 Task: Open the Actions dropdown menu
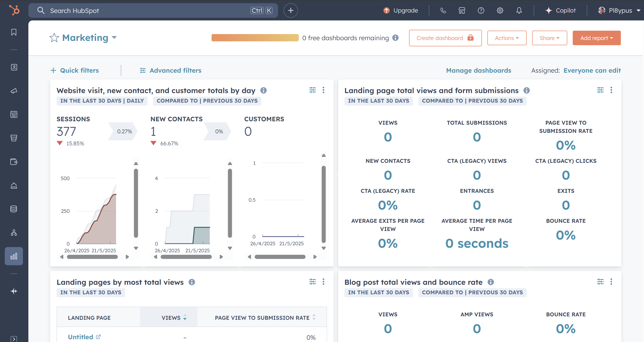[x=507, y=38]
